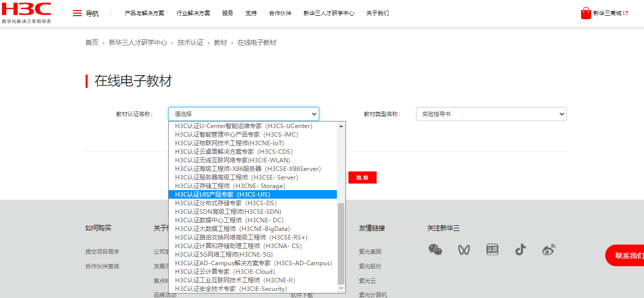
Task: Open 新华三人才研学中心 in top navigation
Action: [x=329, y=13]
